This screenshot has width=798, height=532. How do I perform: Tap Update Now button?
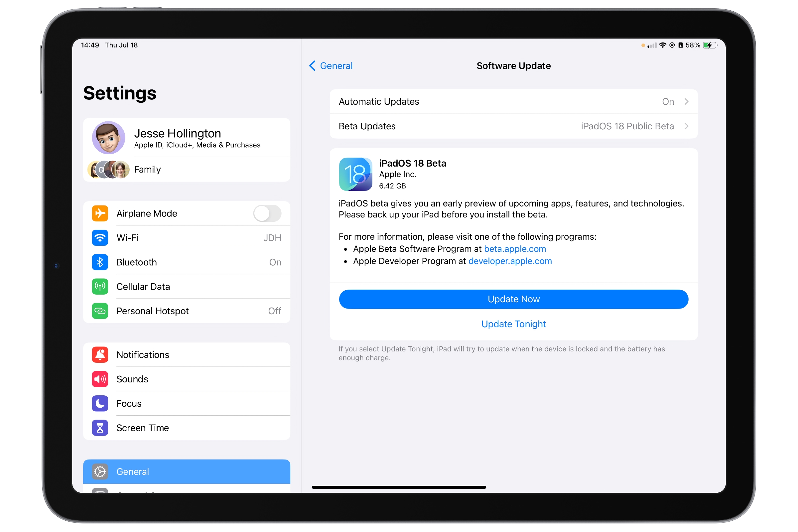(x=514, y=299)
